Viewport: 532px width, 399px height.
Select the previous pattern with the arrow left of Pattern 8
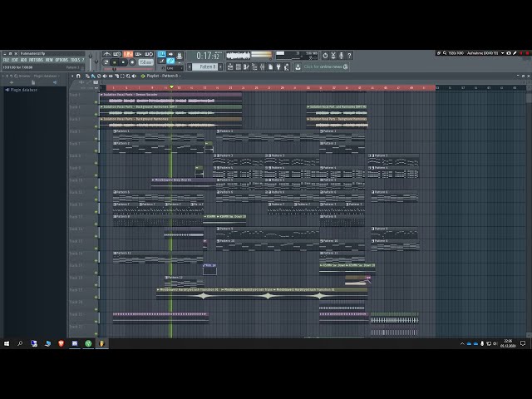tap(190, 66)
